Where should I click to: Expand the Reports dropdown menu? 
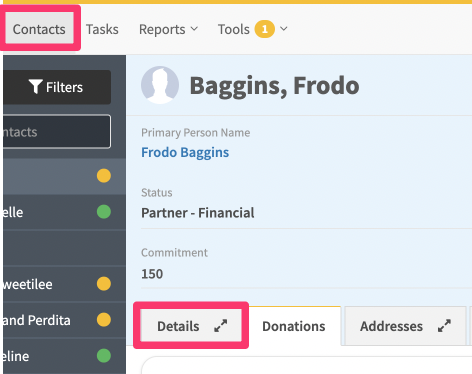[x=168, y=29]
